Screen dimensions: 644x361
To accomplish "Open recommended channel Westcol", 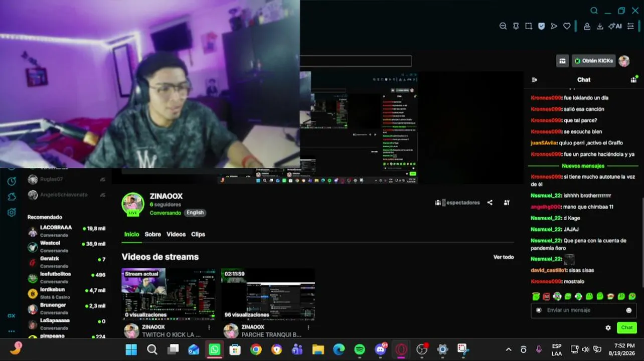I will point(66,246).
